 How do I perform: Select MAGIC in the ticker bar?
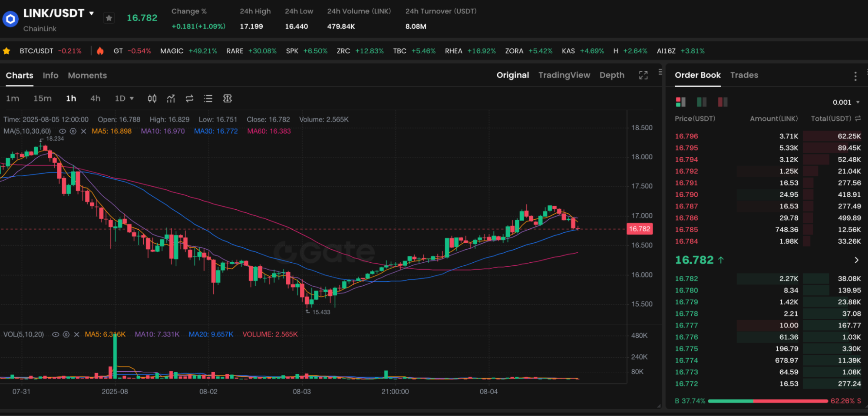coord(188,51)
